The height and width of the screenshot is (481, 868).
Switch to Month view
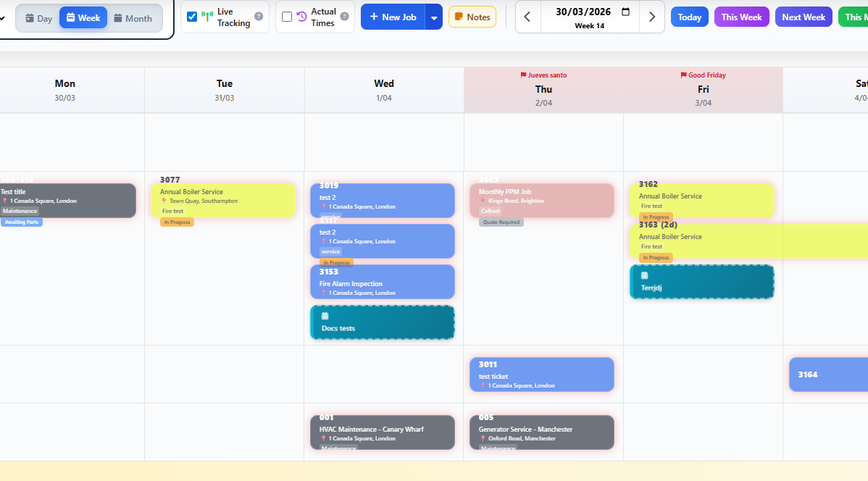[x=133, y=18]
